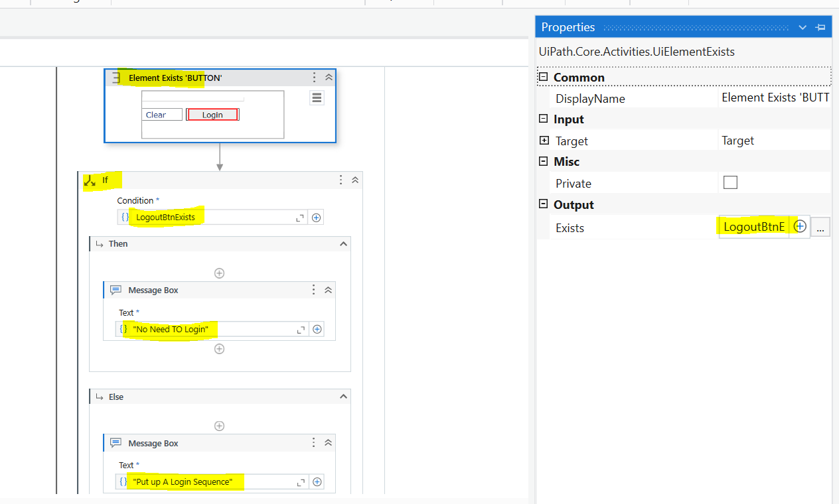839x504 pixels.
Task: Click Element Exists 'BUTTON' activity title
Action: tap(175, 78)
